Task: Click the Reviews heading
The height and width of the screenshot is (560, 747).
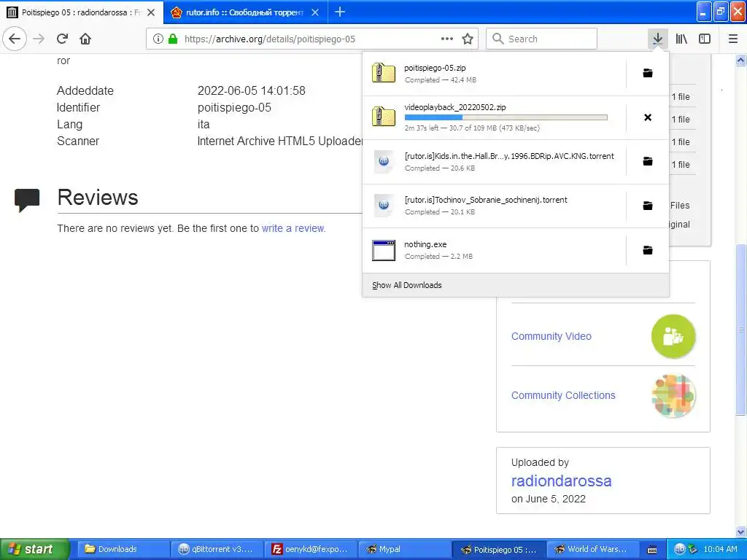Action: [x=98, y=197]
